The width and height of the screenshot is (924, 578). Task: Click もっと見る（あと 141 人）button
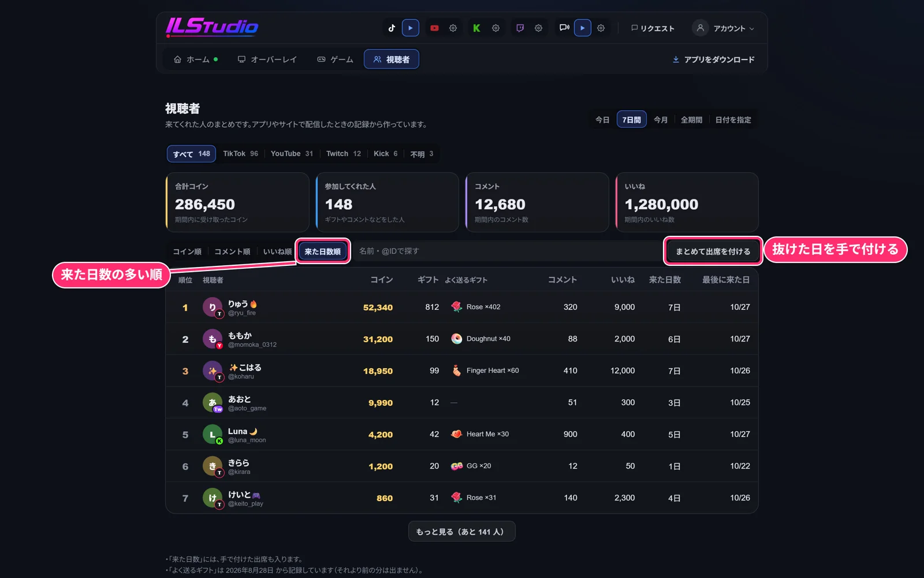(461, 531)
